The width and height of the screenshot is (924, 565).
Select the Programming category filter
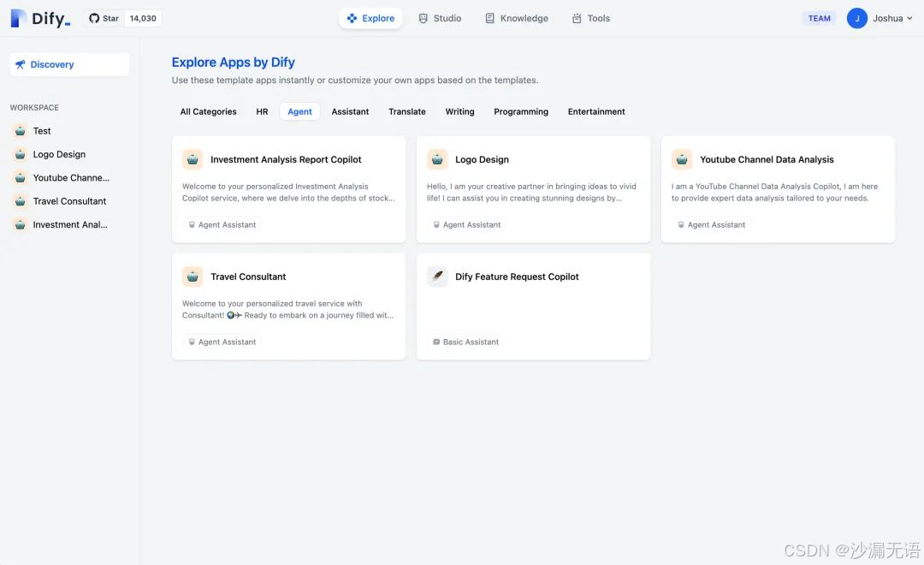tap(521, 111)
